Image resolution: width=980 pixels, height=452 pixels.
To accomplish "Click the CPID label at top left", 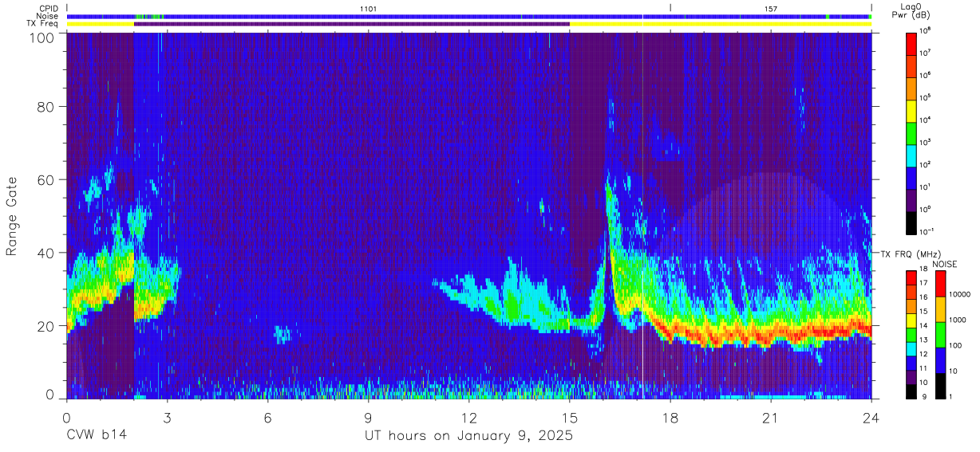I will pos(48,8).
